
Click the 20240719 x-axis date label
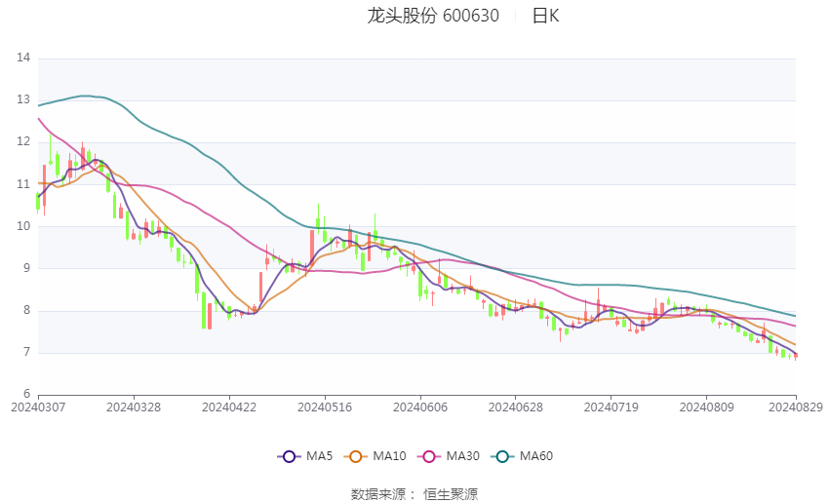(x=612, y=407)
